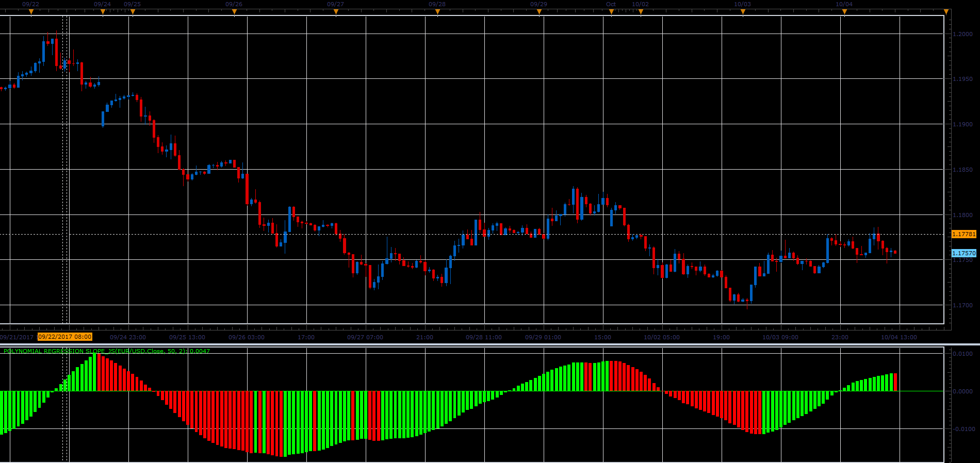Viewport: 980px width, 463px height.
Task: Click the orange day marker for 09/25
Action: coord(133,11)
